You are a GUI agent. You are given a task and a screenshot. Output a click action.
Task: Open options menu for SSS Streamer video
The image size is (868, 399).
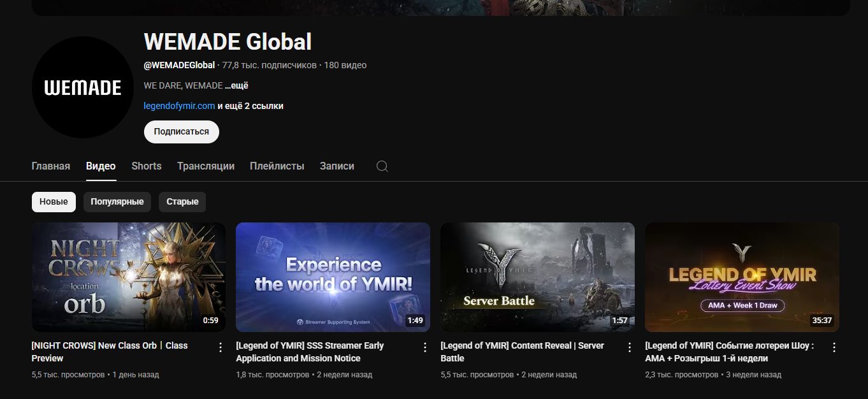pyautogui.click(x=425, y=347)
